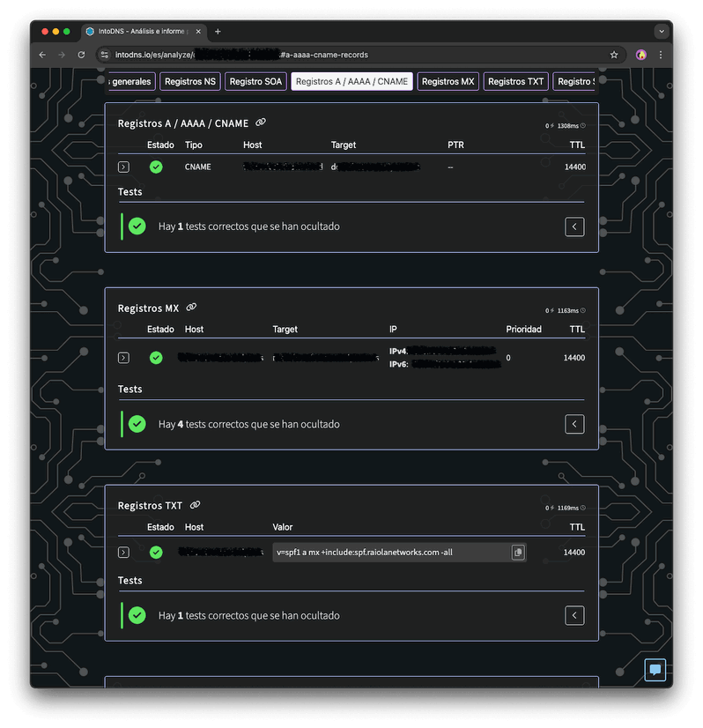The height and width of the screenshot is (728, 703).
Task: Expand the MX record row
Action: click(123, 358)
